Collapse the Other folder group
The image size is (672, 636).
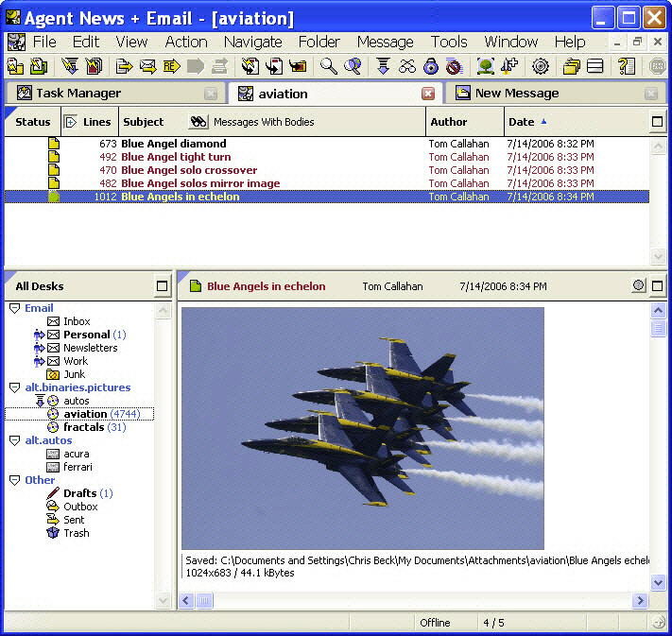click(14, 480)
